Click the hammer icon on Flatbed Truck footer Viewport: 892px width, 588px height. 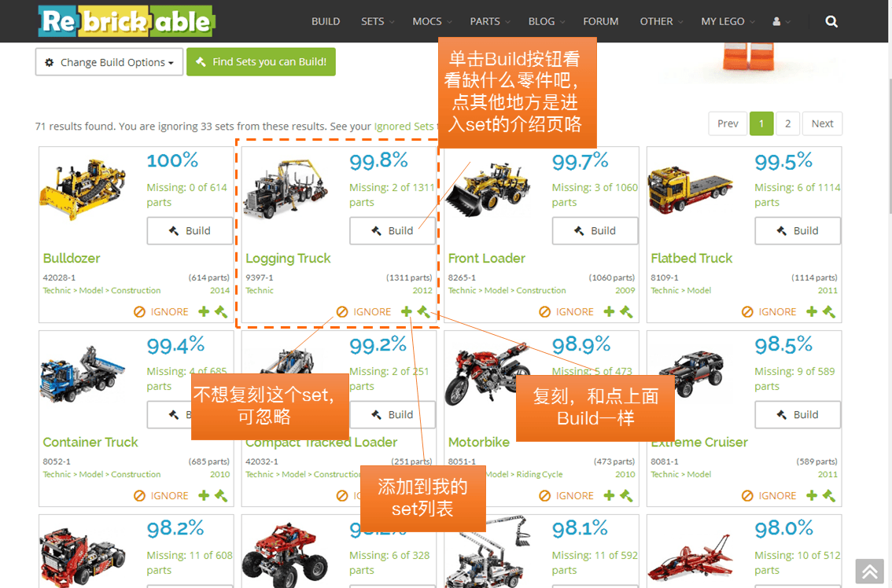pyautogui.click(x=829, y=311)
